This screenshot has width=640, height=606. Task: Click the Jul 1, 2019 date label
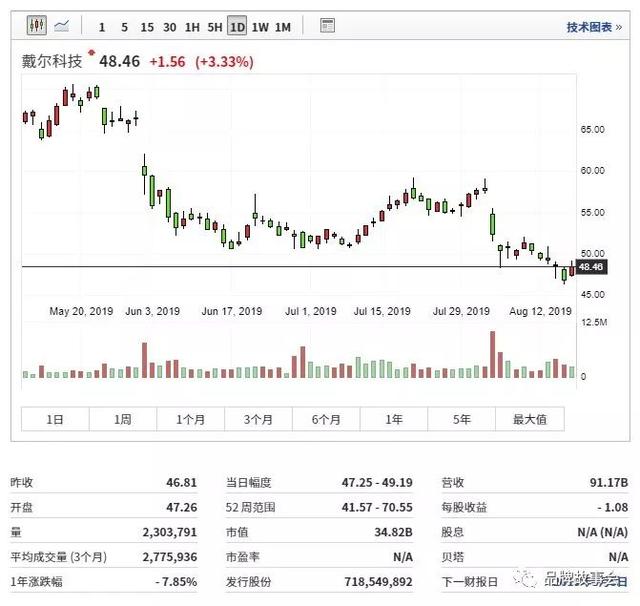point(311,311)
